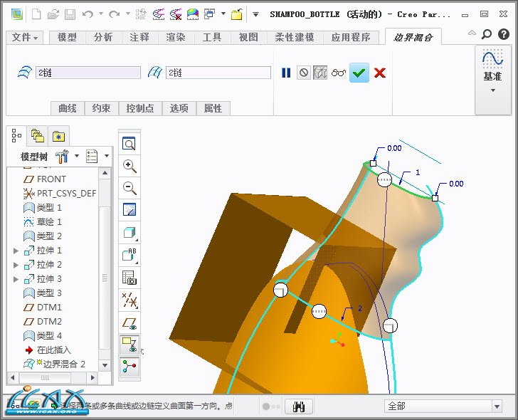Expand the 拉伸 1 tree node

tap(16, 251)
